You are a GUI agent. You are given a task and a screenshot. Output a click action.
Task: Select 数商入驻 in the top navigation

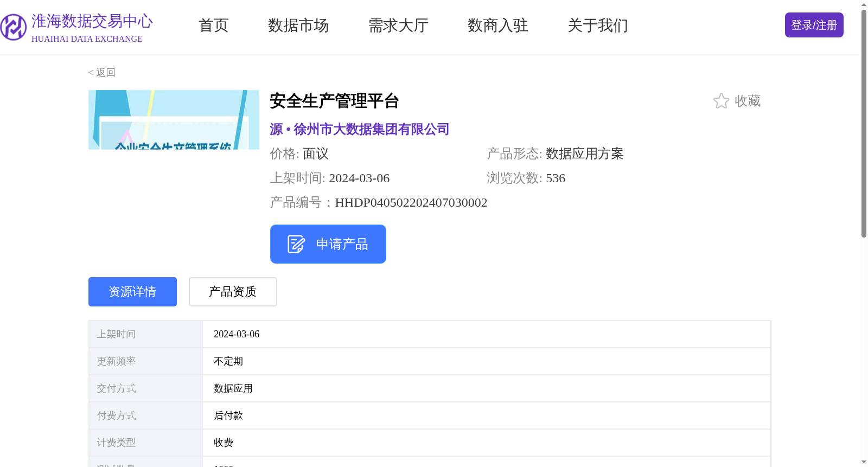pyautogui.click(x=498, y=25)
